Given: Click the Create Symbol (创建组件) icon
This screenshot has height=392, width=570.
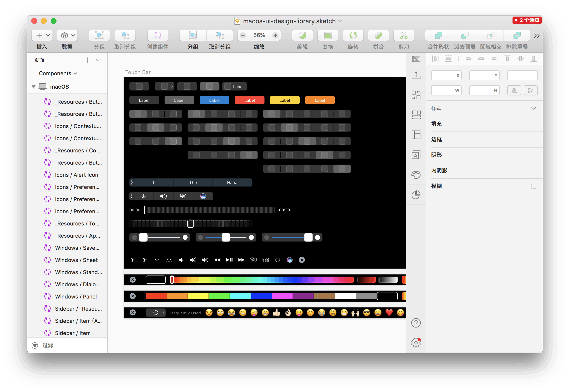Looking at the screenshot, I should click(x=158, y=35).
